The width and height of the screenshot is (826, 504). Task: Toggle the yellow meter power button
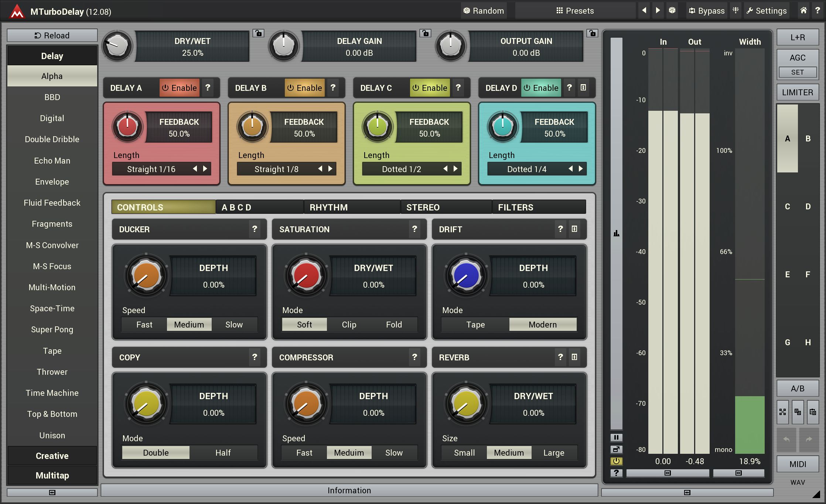click(616, 461)
